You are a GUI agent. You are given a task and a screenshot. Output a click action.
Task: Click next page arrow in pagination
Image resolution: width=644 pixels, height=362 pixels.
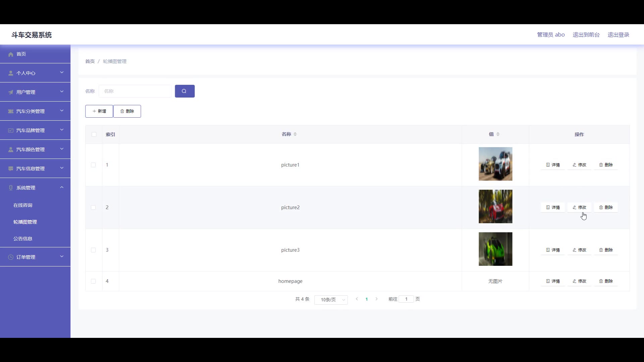pos(376,299)
